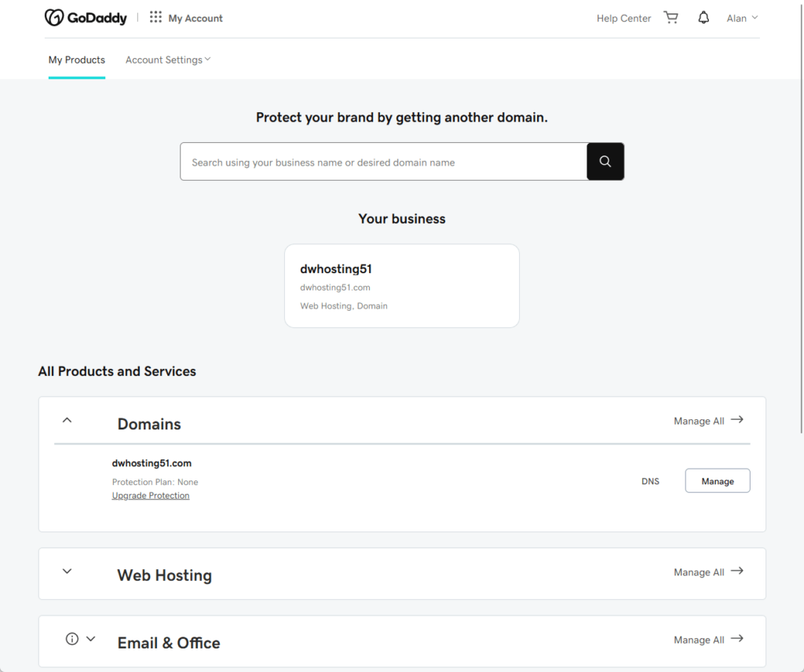Expand the Email & Office section
804x672 pixels.
click(x=91, y=639)
